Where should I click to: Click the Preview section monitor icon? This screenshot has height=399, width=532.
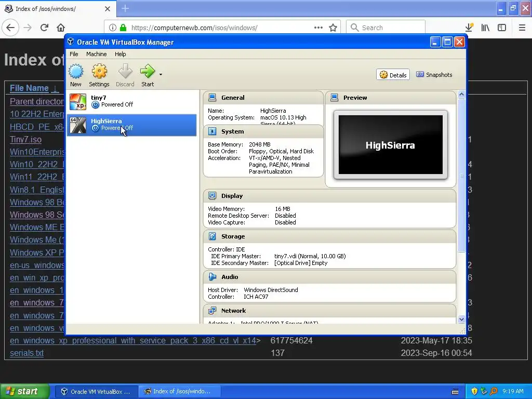[335, 98]
